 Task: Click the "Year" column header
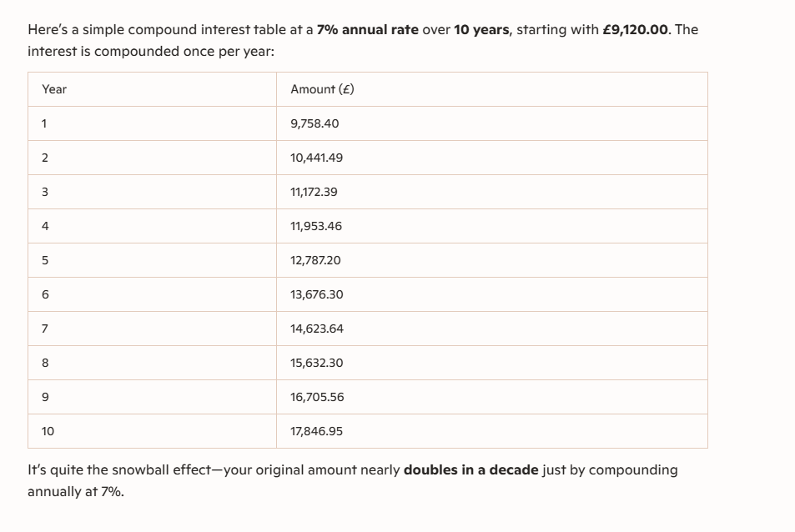pos(54,89)
